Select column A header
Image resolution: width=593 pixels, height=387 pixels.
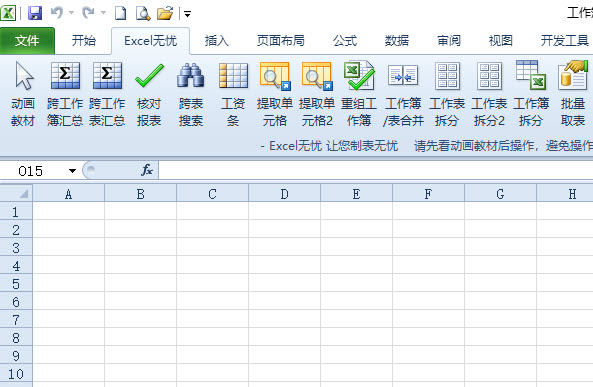tap(68, 194)
